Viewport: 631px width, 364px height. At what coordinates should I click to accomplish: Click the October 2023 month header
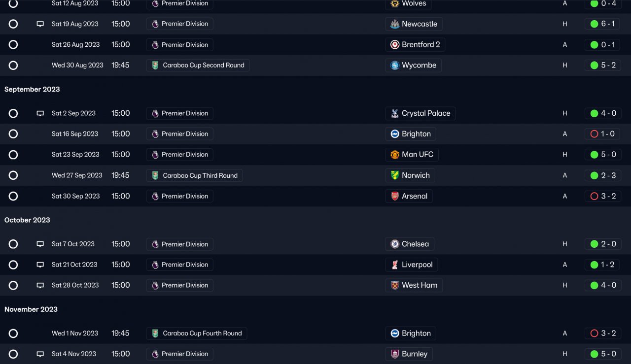tap(27, 220)
